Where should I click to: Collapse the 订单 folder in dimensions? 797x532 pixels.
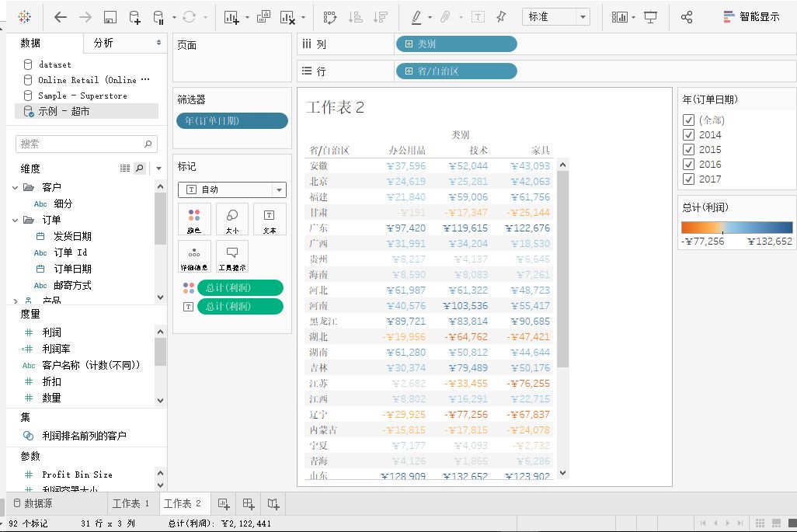[x=16, y=220]
